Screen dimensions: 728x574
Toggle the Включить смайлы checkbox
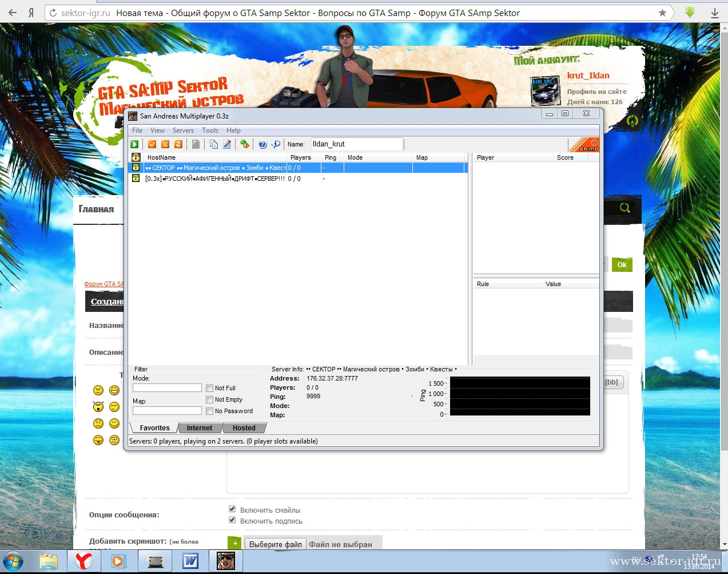tap(232, 509)
